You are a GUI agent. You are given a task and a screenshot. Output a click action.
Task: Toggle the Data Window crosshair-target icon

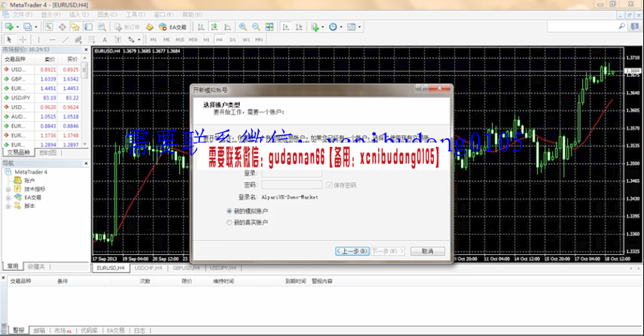point(62,27)
